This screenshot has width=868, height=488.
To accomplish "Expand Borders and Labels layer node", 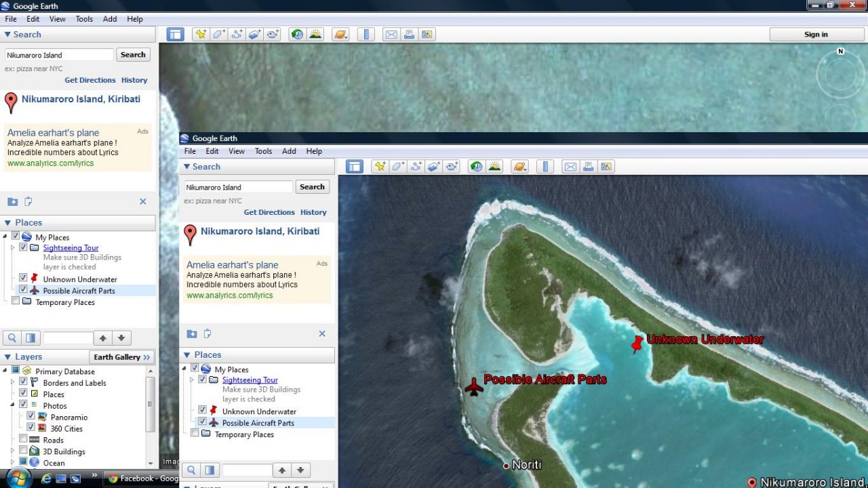I will [x=12, y=382].
